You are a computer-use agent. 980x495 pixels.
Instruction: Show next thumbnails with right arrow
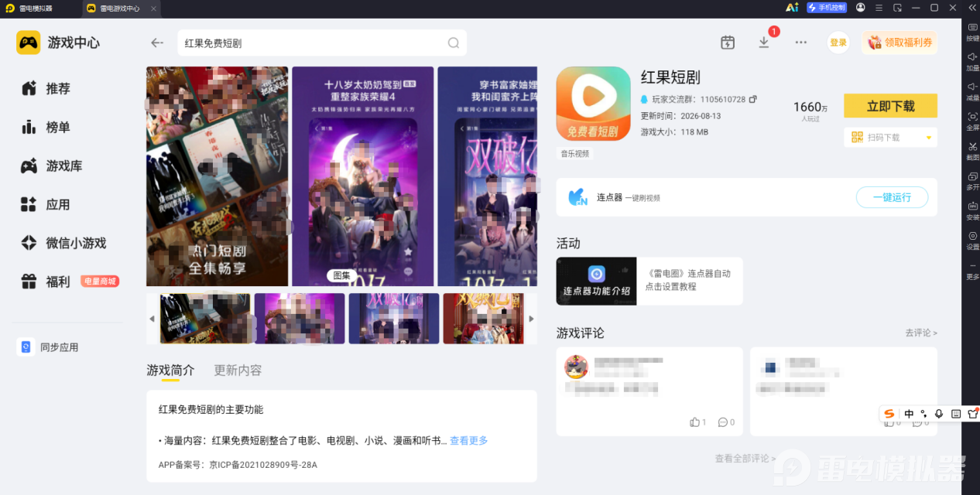tap(531, 319)
